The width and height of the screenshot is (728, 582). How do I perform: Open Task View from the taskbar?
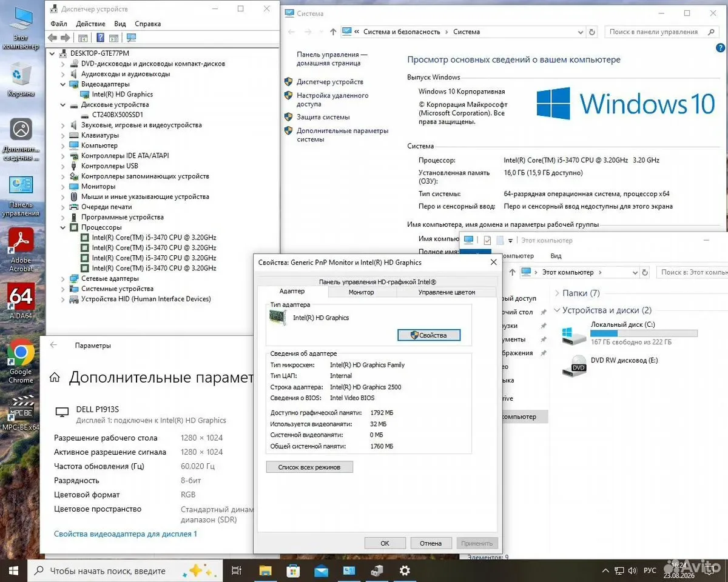pos(237,570)
